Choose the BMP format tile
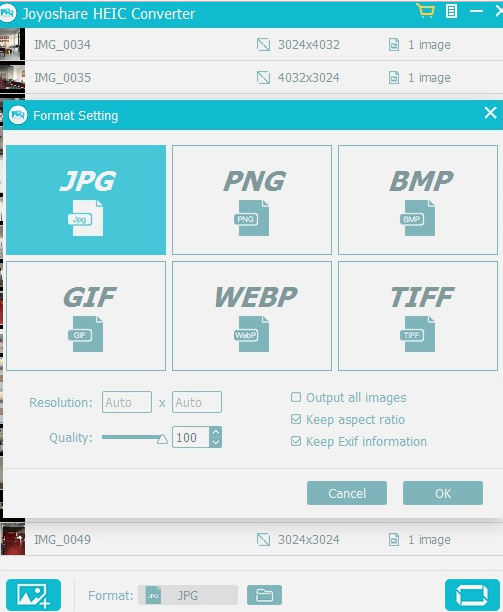This screenshot has height=612, width=503. point(418,200)
